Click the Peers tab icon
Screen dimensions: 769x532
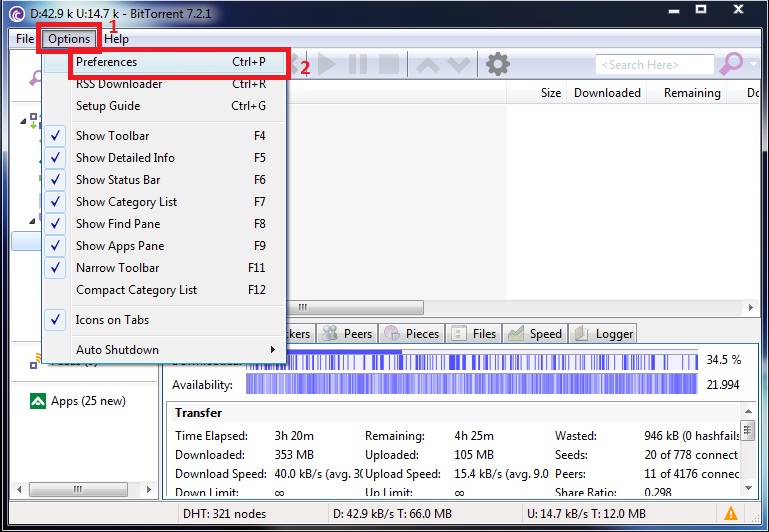pos(330,333)
